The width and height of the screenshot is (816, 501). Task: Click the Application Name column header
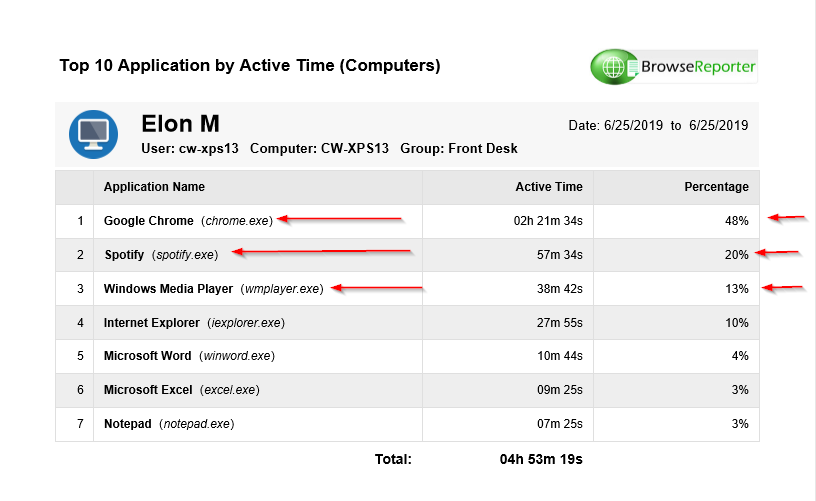click(x=154, y=187)
